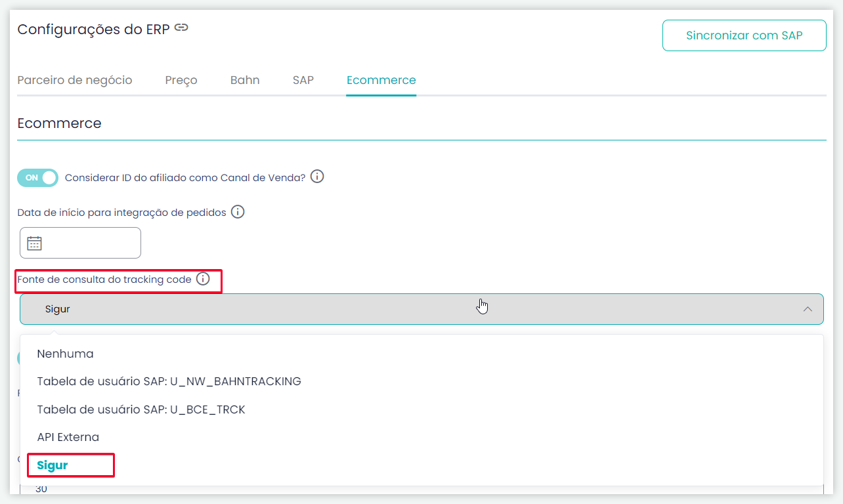843x504 pixels.
Task: Collapse the tracking code source dropdown
Action: pos(421,309)
